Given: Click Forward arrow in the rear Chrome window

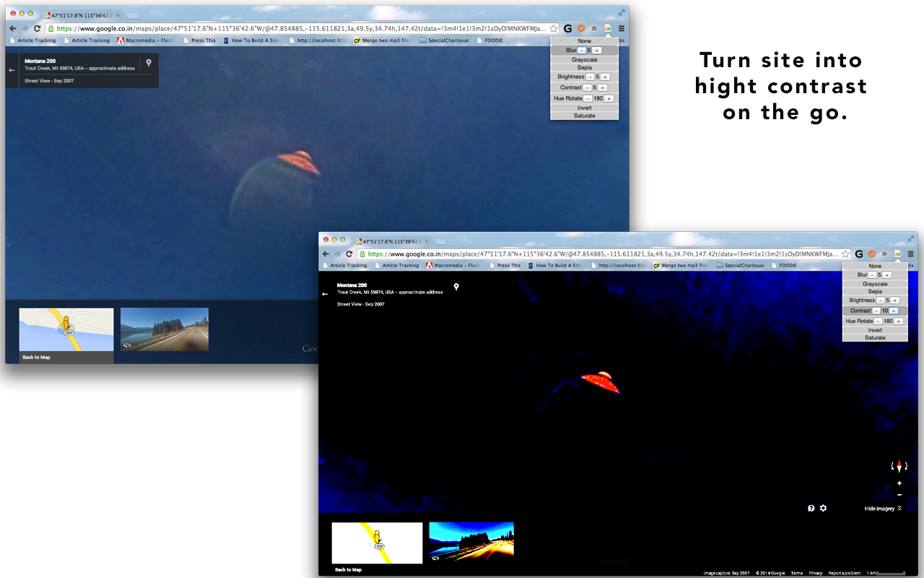Looking at the screenshot, I should coord(25,28).
